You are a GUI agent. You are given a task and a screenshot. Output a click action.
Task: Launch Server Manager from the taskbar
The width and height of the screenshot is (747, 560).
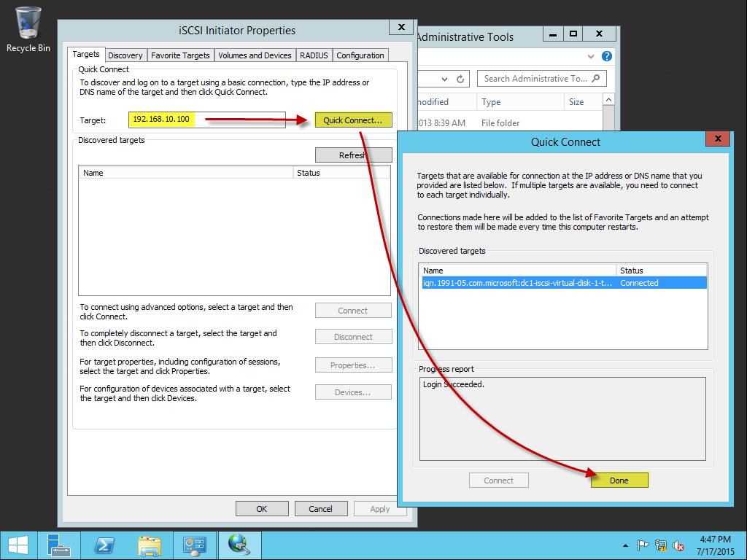point(59,545)
